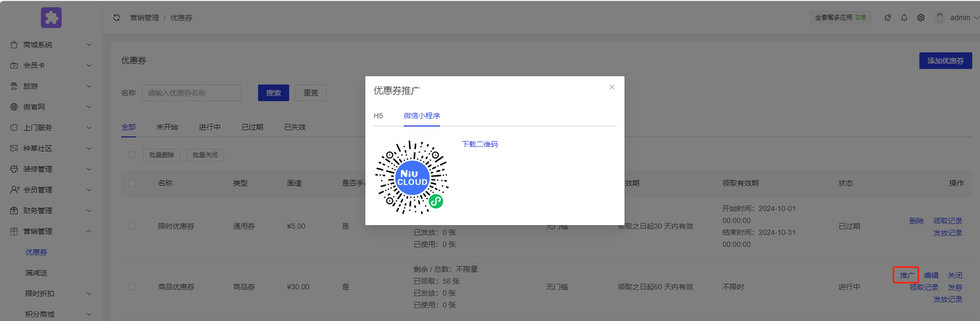Screen dimensions: 980x321
Task: Collapse the 营销管理 menu chevron
Action: click(x=89, y=231)
